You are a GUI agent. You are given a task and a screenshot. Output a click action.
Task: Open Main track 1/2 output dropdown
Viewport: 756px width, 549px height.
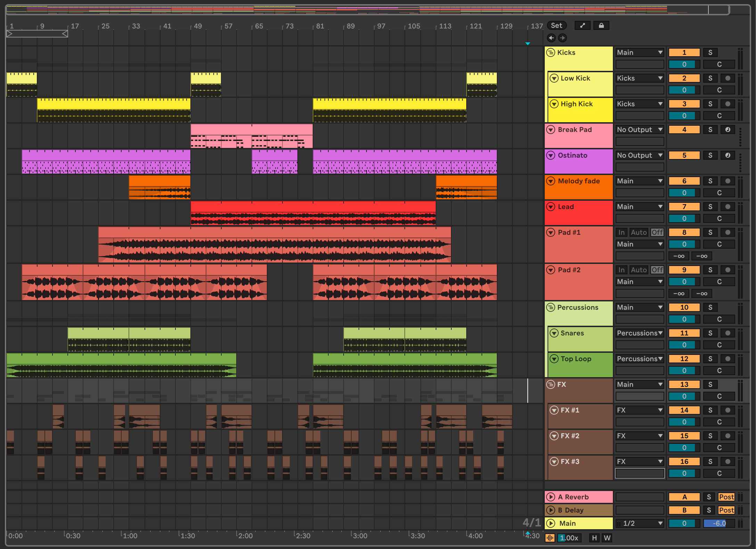[x=640, y=523]
